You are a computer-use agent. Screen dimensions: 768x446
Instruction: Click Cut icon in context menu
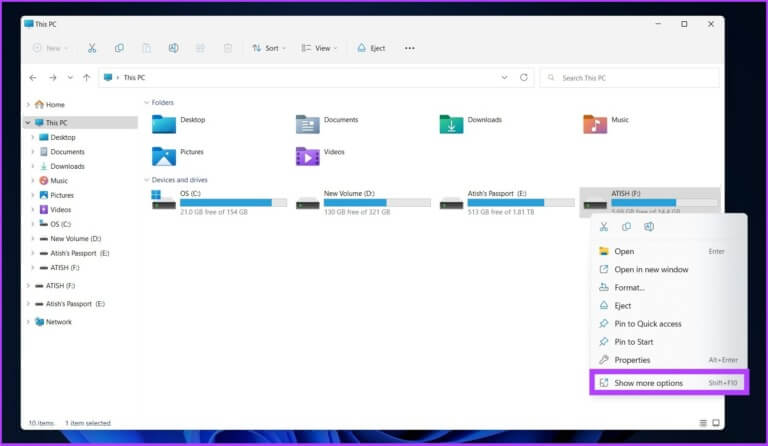[x=604, y=227]
